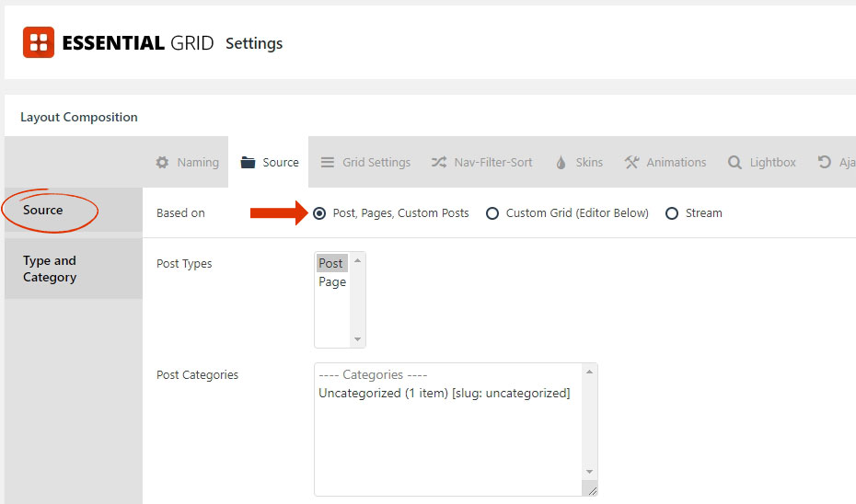Click the Settings title text
The width and height of the screenshot is (856, 504).
[x=254, y=43]
